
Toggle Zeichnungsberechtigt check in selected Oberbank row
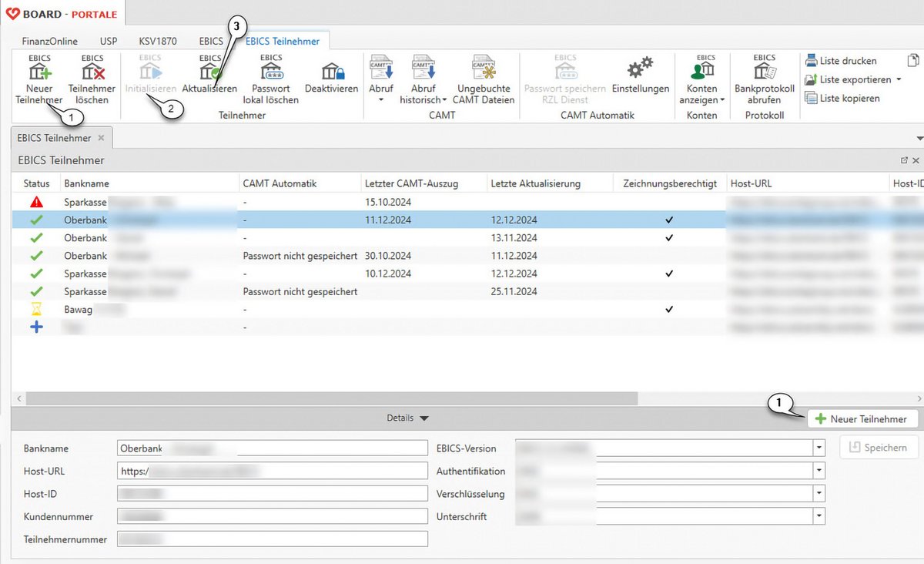tap(669, 220)
